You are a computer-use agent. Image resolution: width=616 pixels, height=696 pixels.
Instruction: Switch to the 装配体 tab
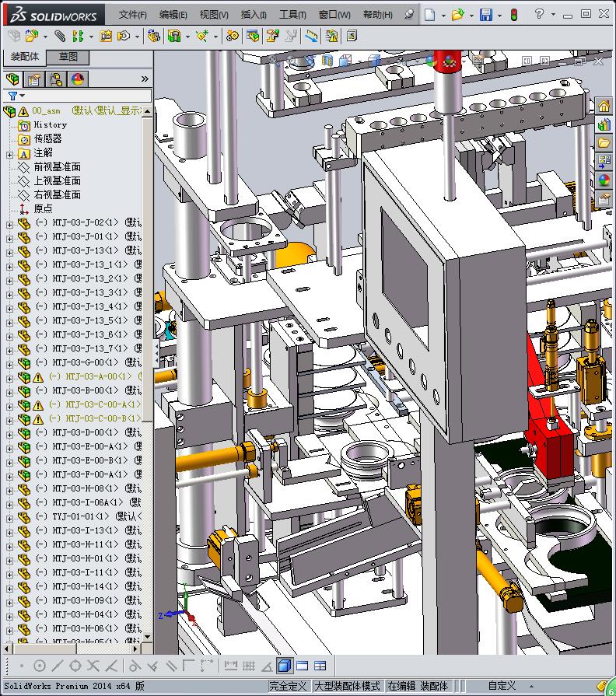click(x=25, y=57)
